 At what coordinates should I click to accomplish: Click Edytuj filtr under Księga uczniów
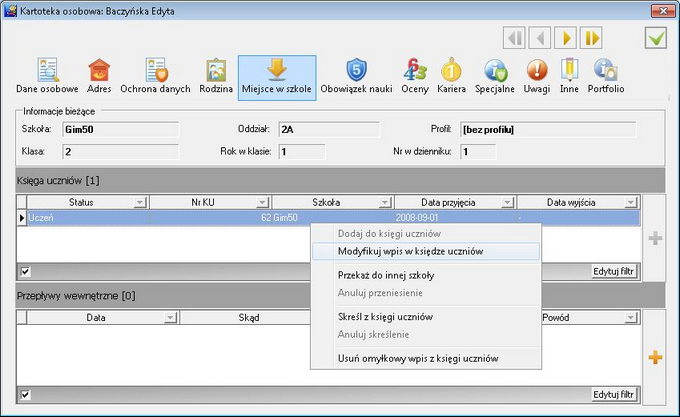pos(613,271)
